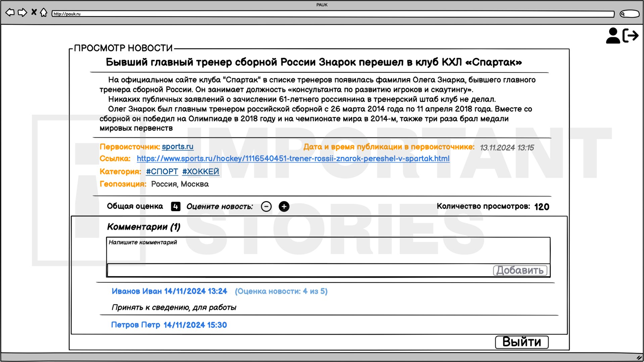Click the publication date '13.11.2024 13:15'
644x362 pixels.
coord(507,147)
